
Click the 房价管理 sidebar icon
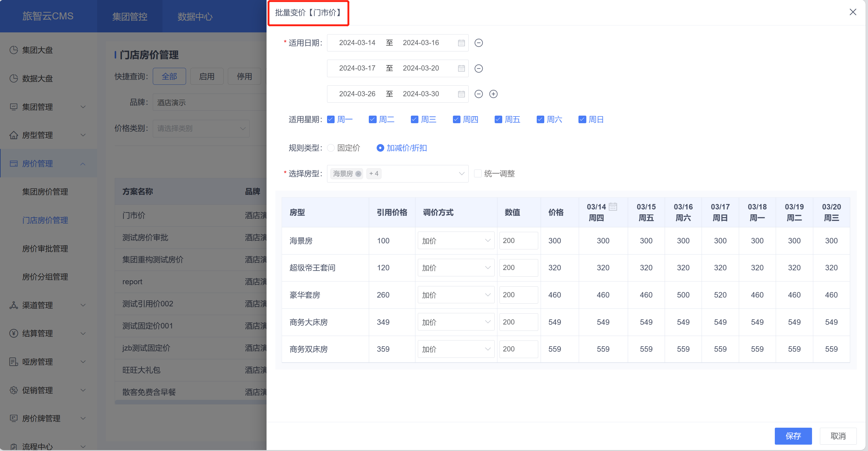coord(14,163)
